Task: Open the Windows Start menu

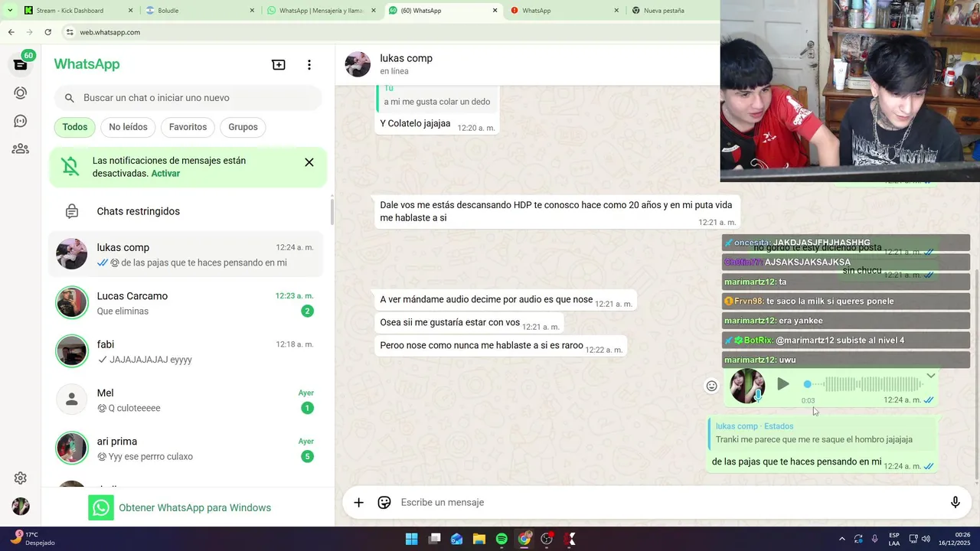Action: pos(411,539)
